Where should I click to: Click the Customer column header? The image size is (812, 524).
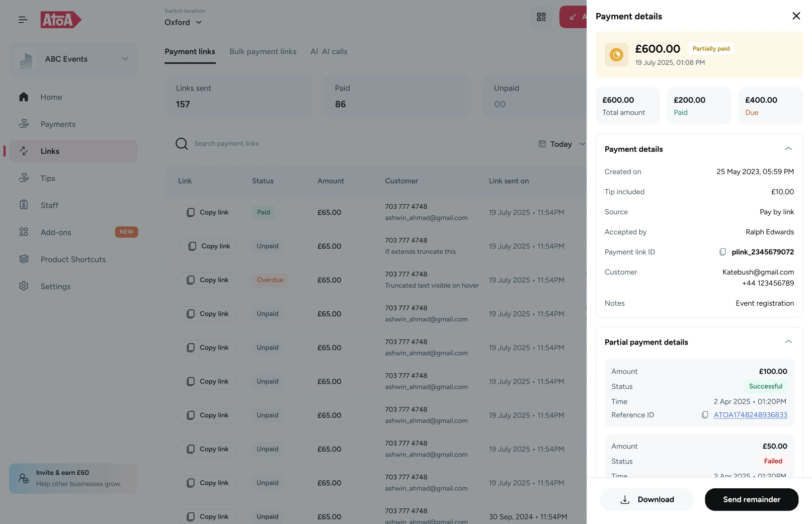401,181
